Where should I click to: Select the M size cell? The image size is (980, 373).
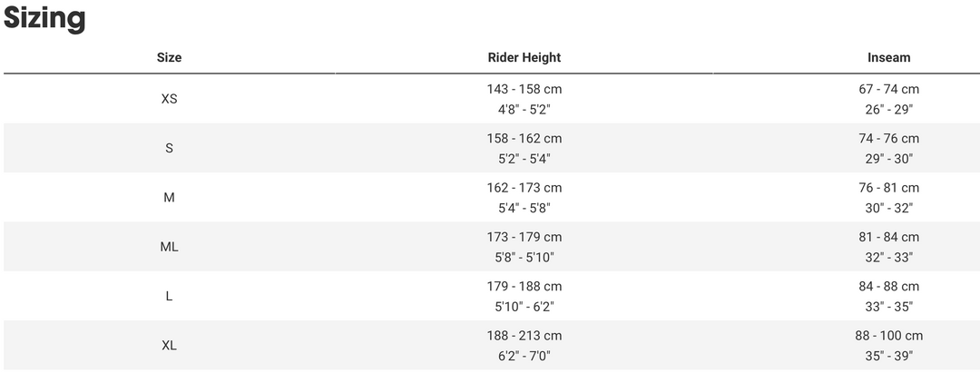[x=169, y=197]
